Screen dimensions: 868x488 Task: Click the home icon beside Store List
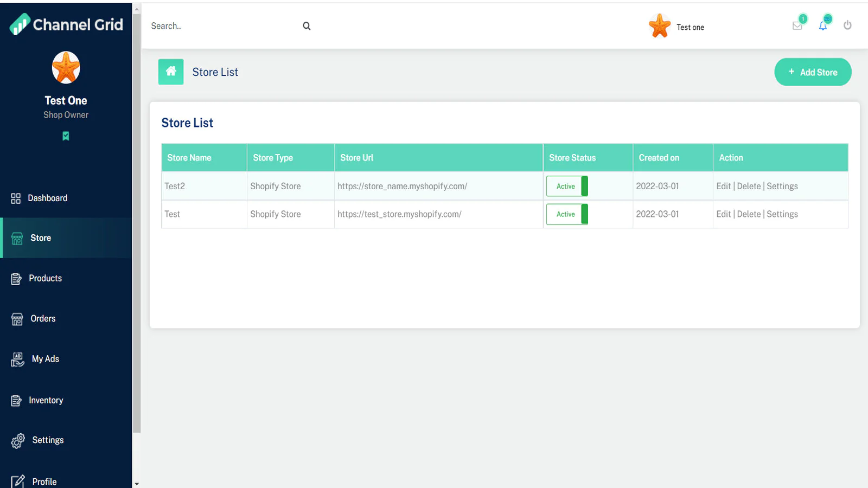click(171, 72)
